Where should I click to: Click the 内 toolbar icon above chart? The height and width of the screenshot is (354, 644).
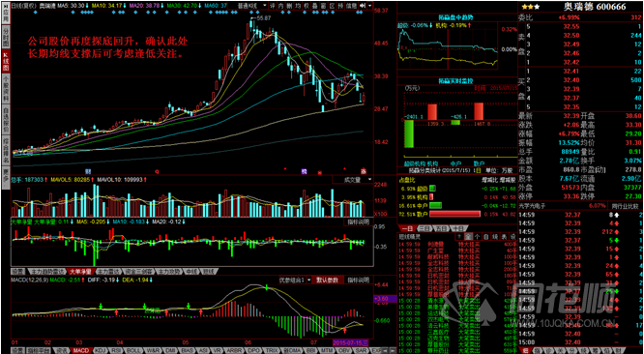click(x=281, y=6)
